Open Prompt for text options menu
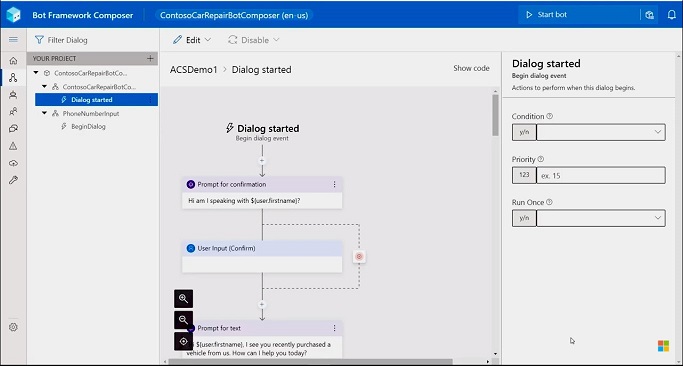The width and height of the screenshot is (683, 366). 335,328
